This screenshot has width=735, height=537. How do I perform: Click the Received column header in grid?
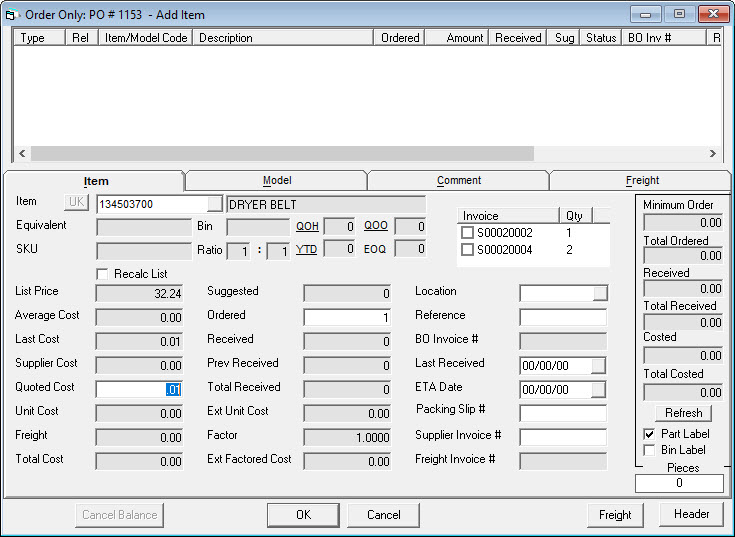[x=518, y=37]
